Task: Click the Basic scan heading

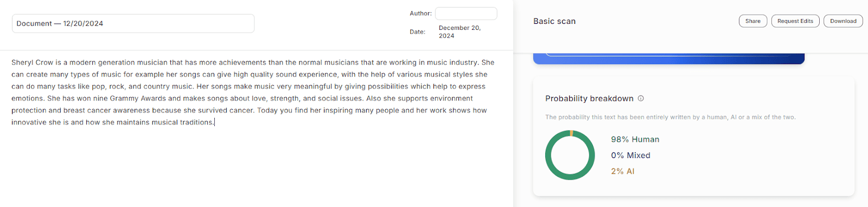Action: coord(554,21)
